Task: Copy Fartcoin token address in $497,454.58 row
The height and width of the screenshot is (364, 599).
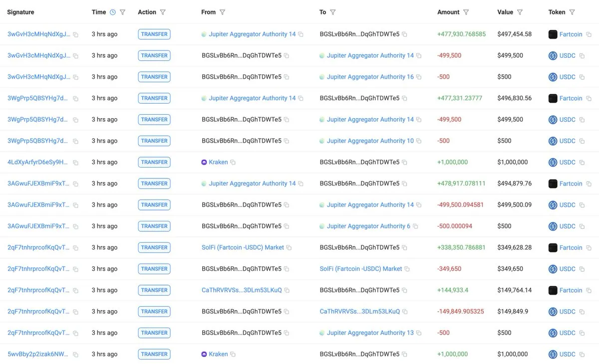Action: 589,34
